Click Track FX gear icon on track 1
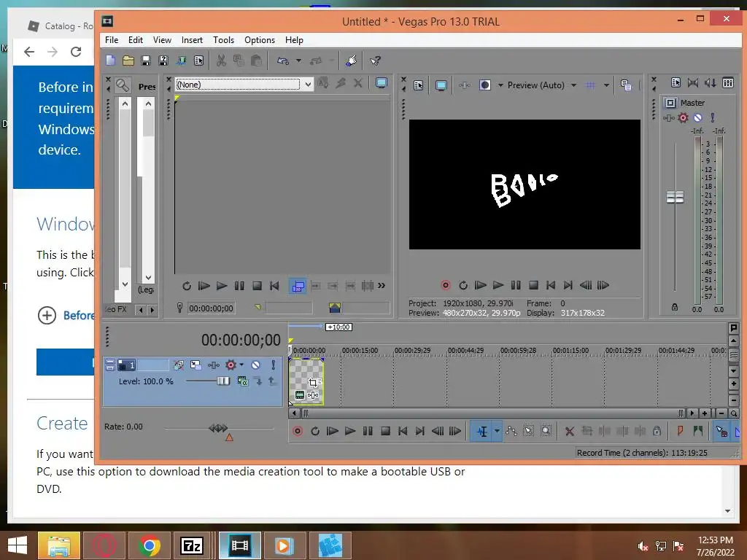747x560 pixels. tap(231, 365)
